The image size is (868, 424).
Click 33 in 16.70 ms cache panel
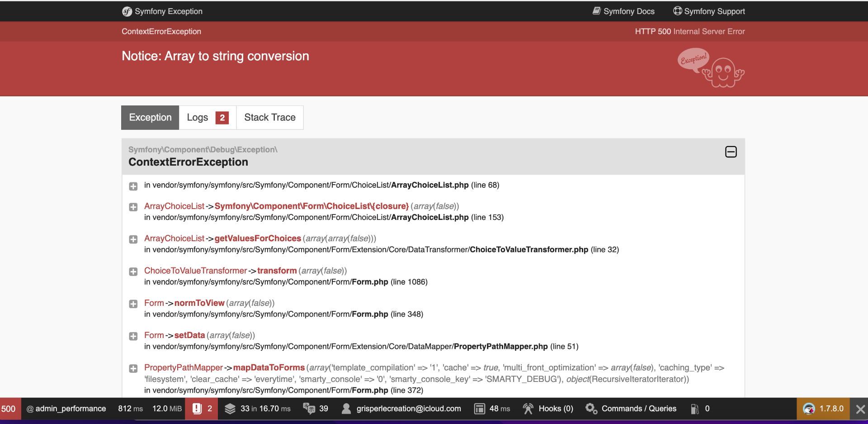tap(265, 409)
